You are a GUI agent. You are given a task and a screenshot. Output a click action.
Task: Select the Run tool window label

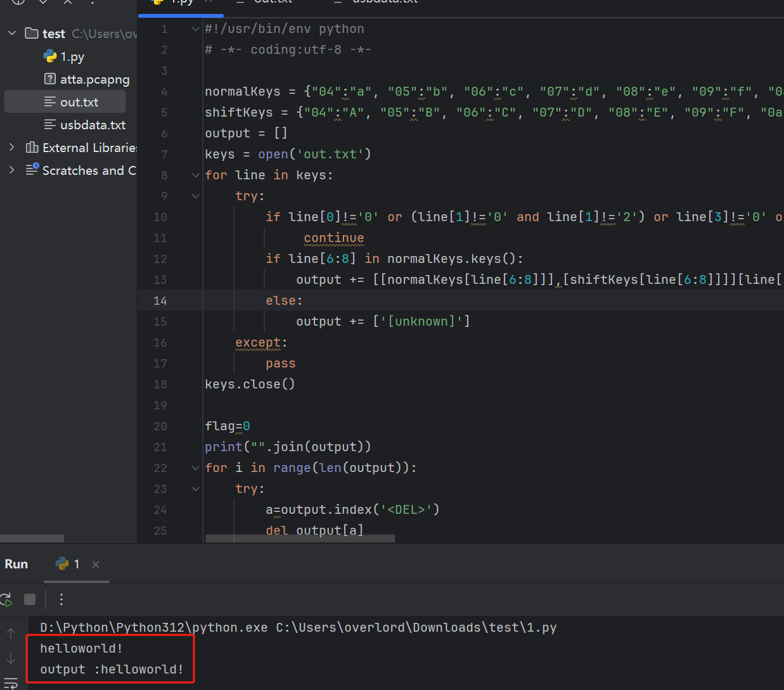(x=16, y=565)
